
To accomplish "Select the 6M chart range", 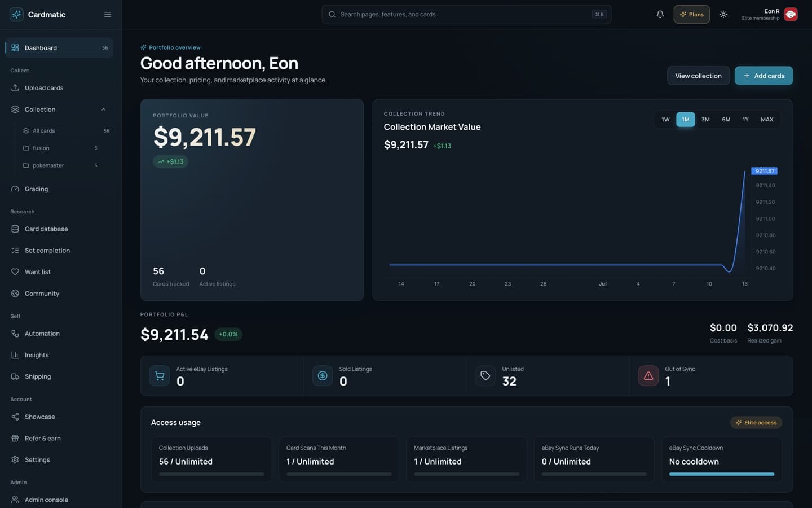I will tap(726, 120).
